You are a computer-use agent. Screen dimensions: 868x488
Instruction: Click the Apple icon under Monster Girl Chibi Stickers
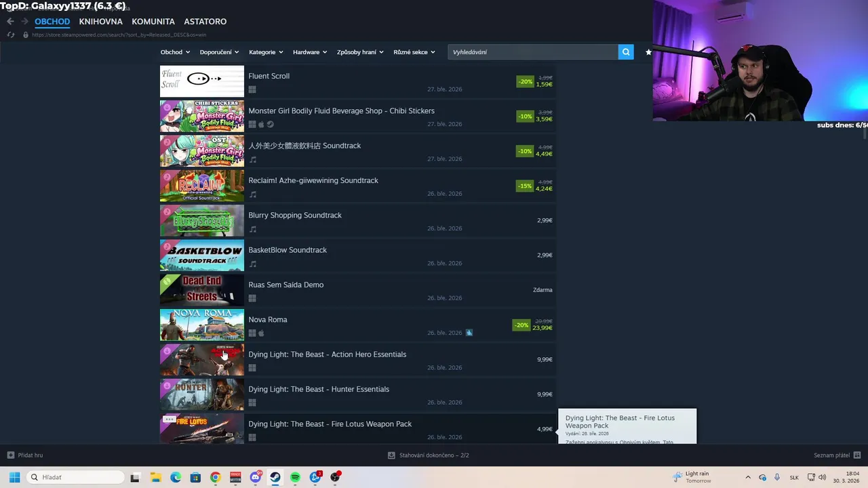(x=261, y=124)
